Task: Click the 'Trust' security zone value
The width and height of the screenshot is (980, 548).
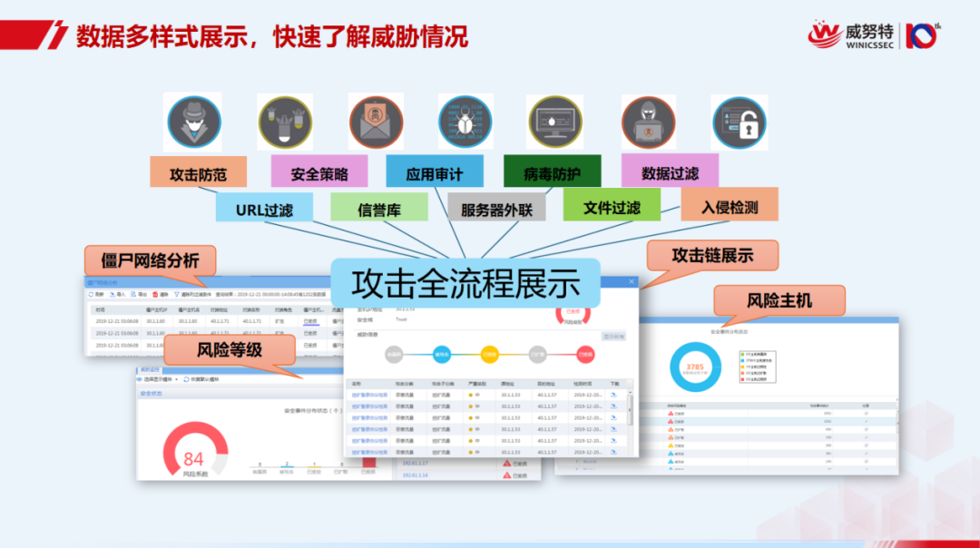Action: 401,319
